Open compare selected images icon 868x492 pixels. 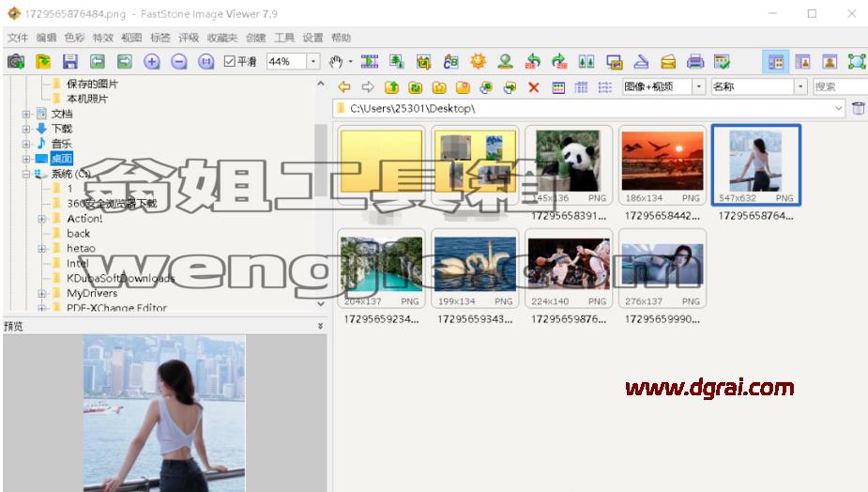point(586,61)
